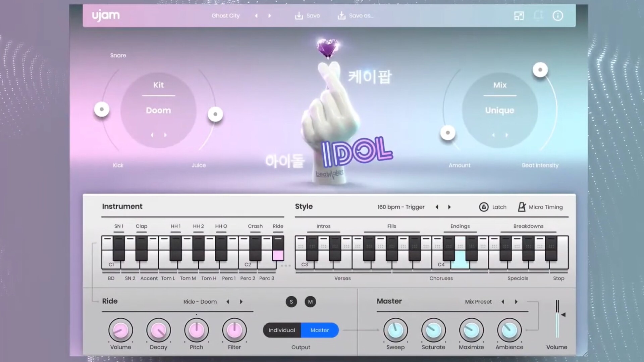Toggle Micro Timing metronome icon
The height and width of the screenshot is (362, 644).
click(522, 207)
